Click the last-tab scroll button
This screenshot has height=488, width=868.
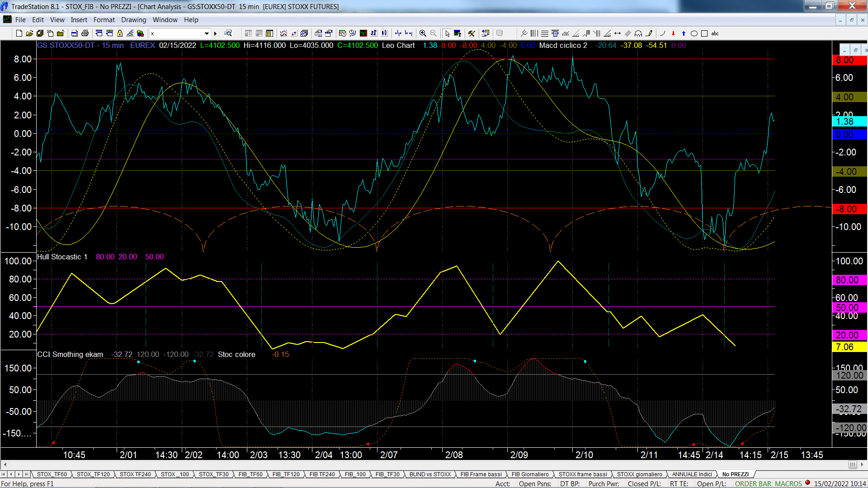click(x=27, y=474)
